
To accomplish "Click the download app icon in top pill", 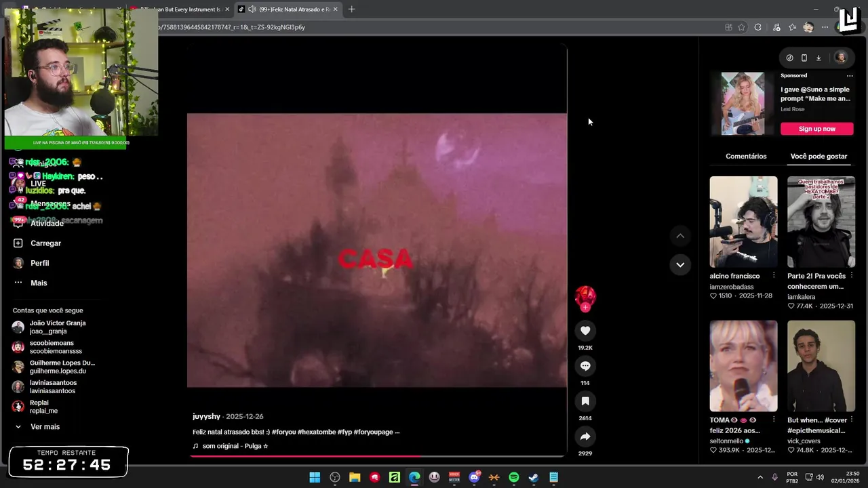I will [x=818, y=58].
